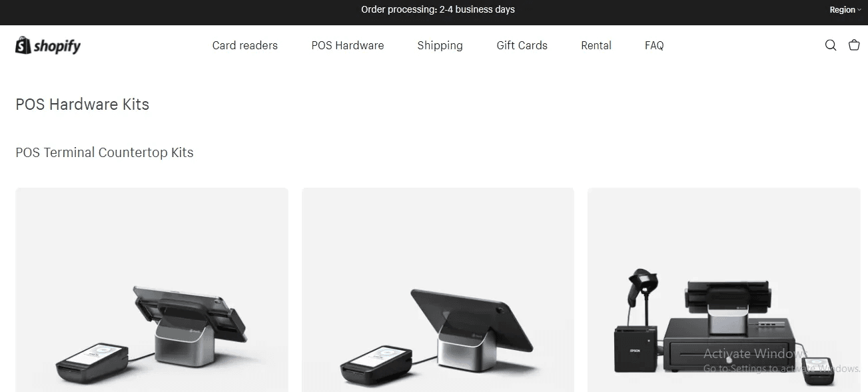Click the card terminal in middle kit image
This screenshot has width=868, height=392.
[378, 365]
